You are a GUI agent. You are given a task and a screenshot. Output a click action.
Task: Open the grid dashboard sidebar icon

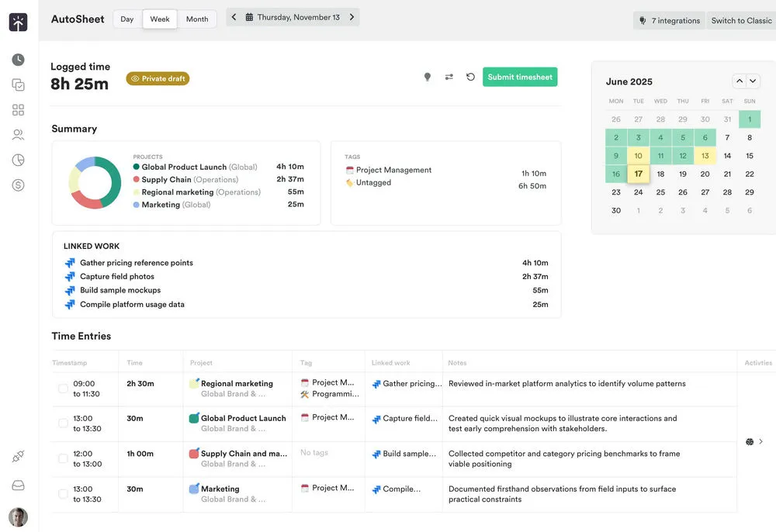[19, 110]
